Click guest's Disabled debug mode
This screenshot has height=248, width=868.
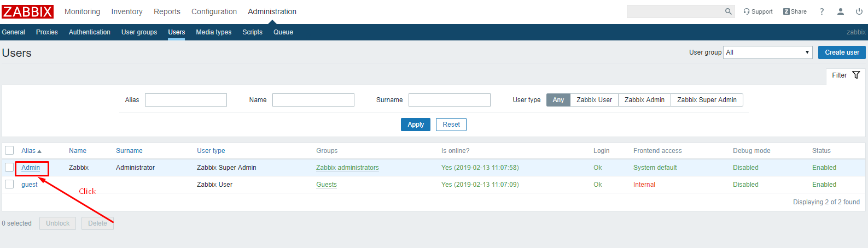click(745, 185)
